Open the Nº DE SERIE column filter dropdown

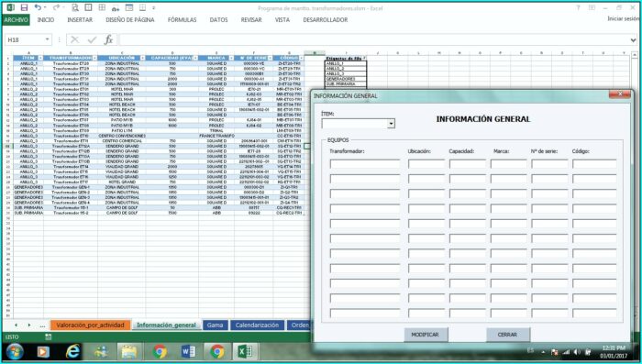tap(271, 58)
